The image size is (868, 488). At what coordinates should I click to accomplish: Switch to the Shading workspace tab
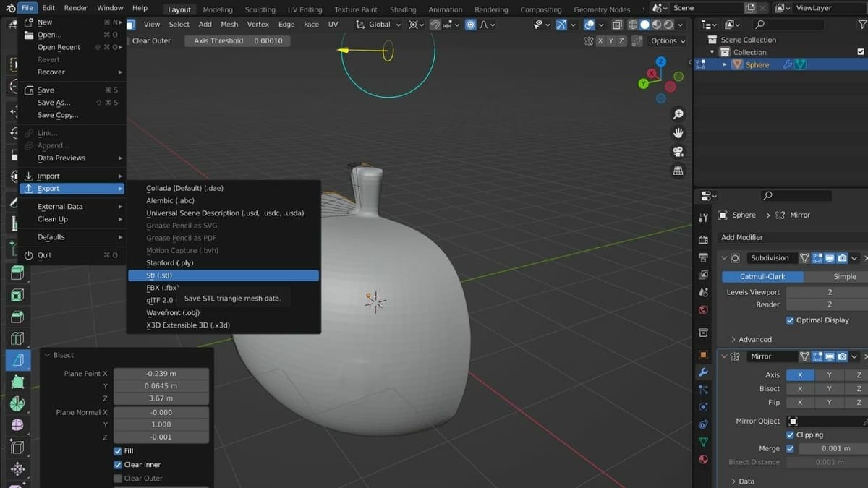(403, 9)
